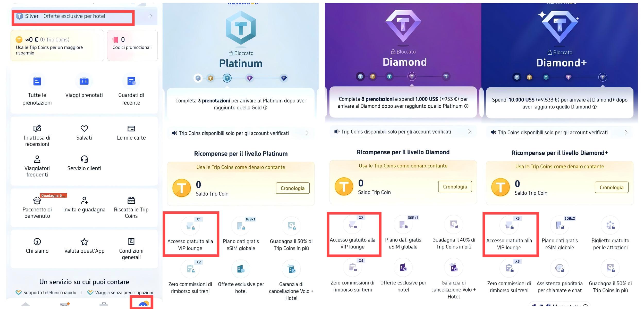644x309 pixels.
Task: Tap the Salvati heart icon
Action: click(84, 128)
